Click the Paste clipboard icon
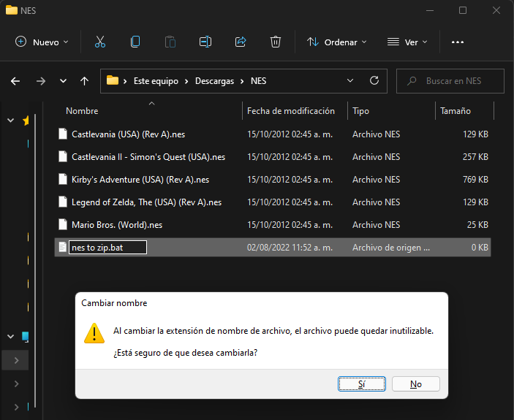 point(170,42)
